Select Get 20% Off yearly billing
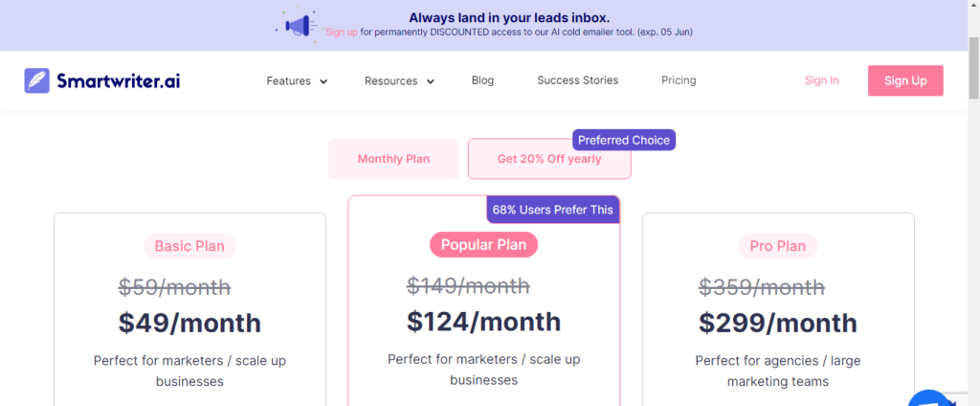This screenshot has width=980, height=406. [x=549, y=159]
